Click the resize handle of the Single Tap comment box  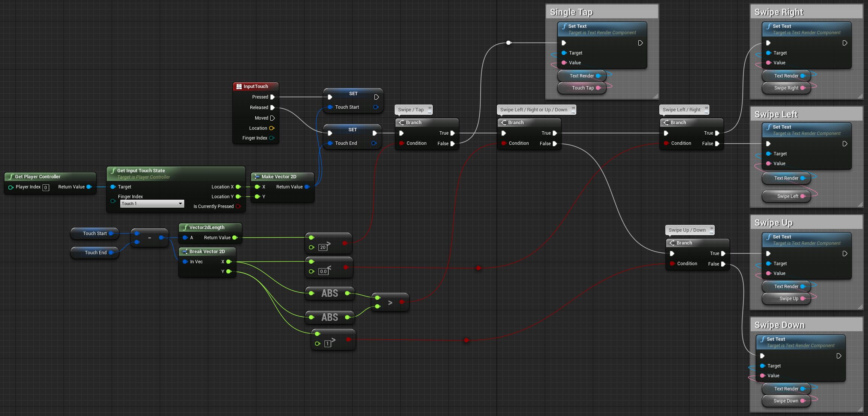pos(656,97)
